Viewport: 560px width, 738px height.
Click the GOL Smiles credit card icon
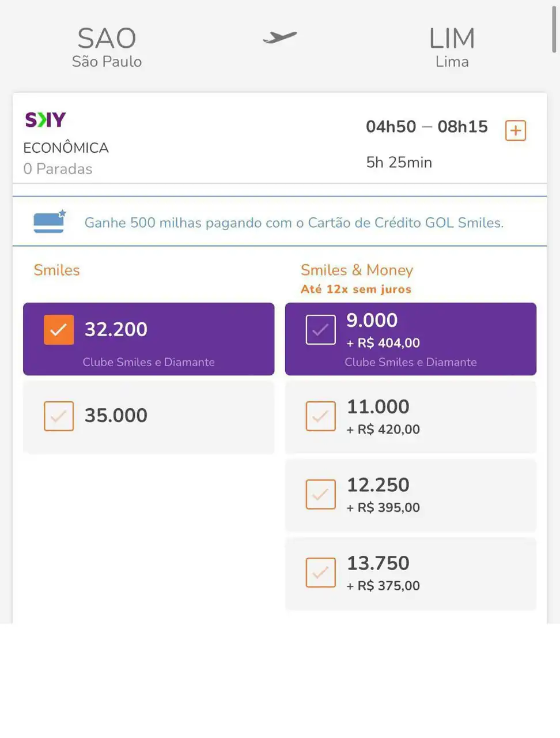(x=50, y=222)
